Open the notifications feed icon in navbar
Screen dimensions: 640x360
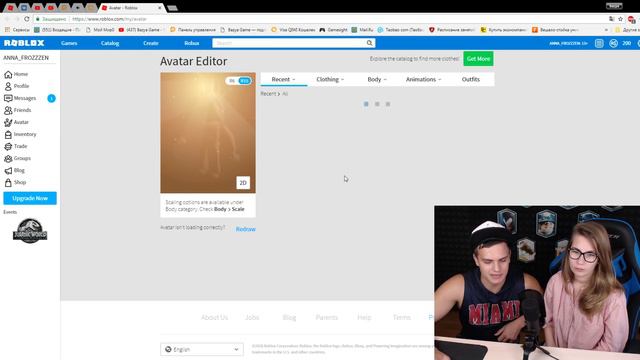(x=599, y=43)
